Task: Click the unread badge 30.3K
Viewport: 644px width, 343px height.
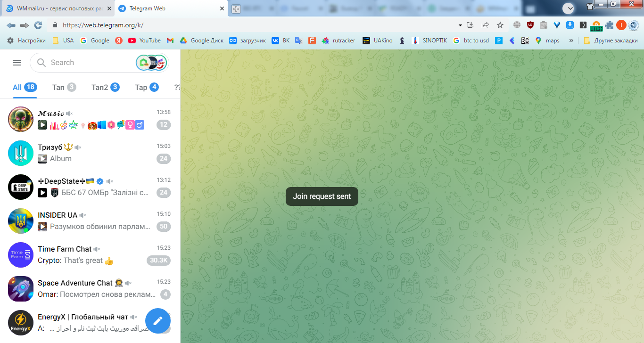Action: (x=159, y=261)
